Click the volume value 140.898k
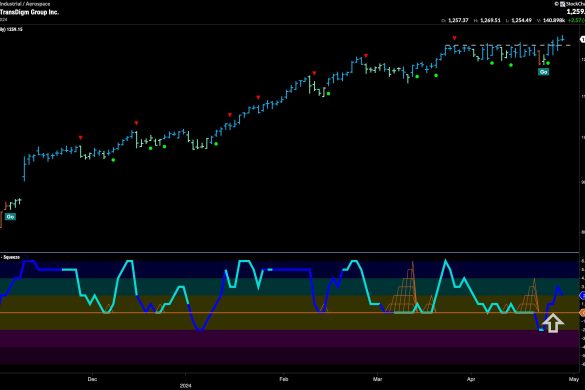The image size is (585, 390). click(x=554, y=20)
